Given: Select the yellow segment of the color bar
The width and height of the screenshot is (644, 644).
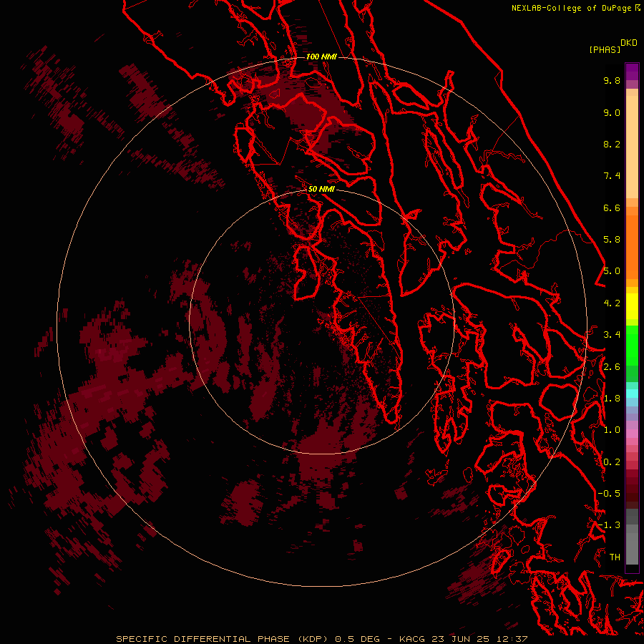Looking at the screenshot, I should tap(632, 306).
